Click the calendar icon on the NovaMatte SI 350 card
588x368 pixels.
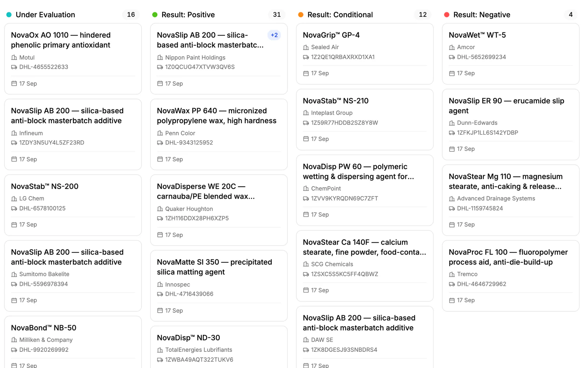click(x=160, y=311)
